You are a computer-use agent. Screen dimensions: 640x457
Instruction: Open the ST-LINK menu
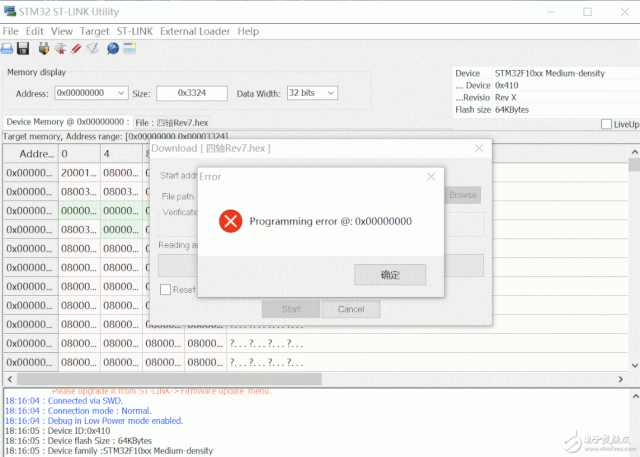(x=135, y=31)
